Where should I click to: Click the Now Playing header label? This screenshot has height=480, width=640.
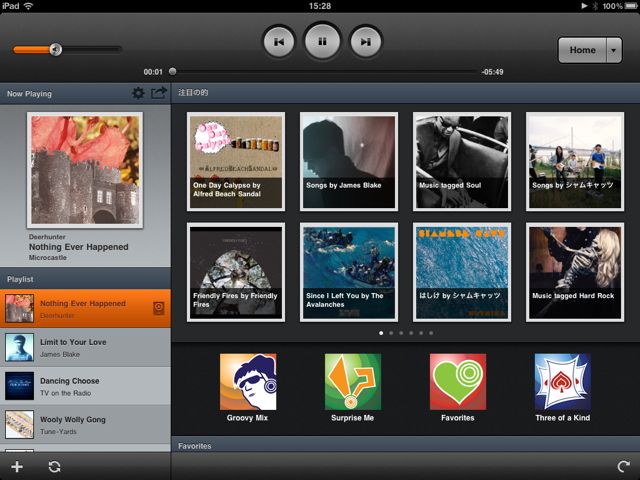(29, 93)
